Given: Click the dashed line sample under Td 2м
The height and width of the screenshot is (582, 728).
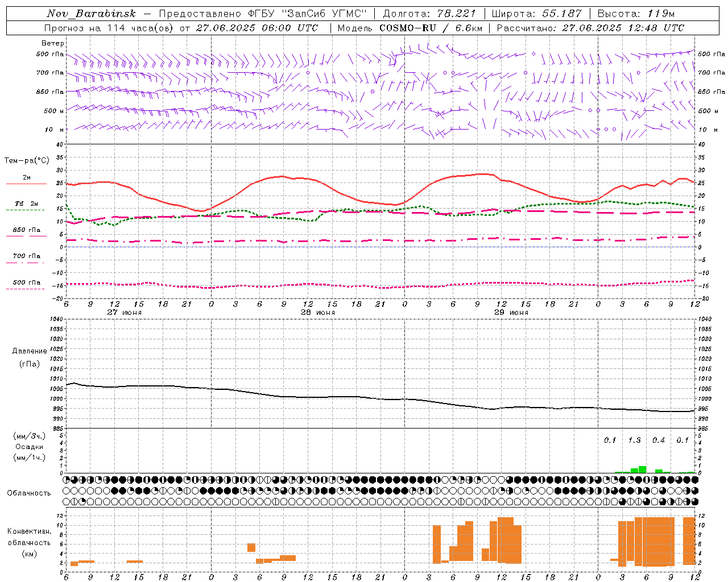Looking at the screenshot, I should coord(26,210).
